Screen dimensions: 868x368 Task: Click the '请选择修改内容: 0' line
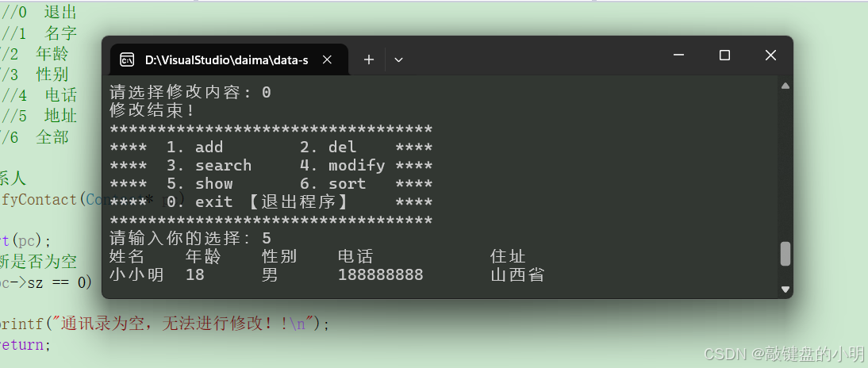190,93
